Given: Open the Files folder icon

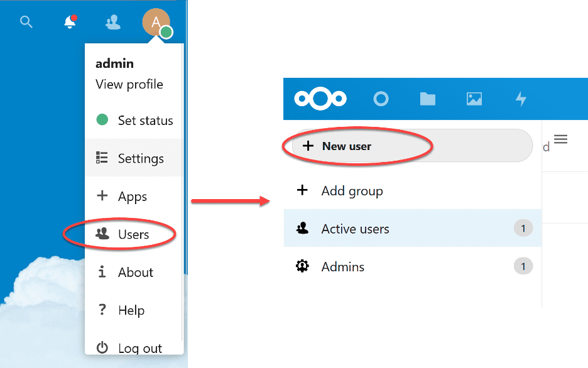Looking at the screenshot, I should tap(428, 99).
